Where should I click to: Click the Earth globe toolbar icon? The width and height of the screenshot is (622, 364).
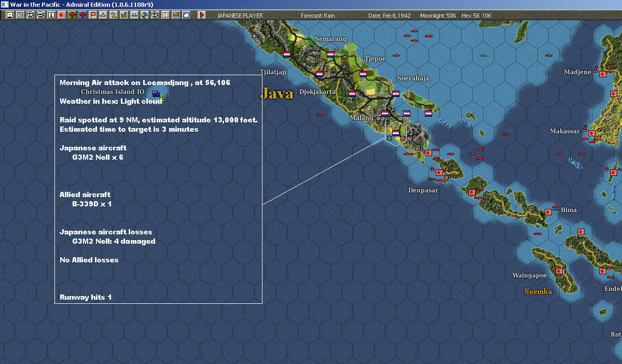tap(144, 15)
